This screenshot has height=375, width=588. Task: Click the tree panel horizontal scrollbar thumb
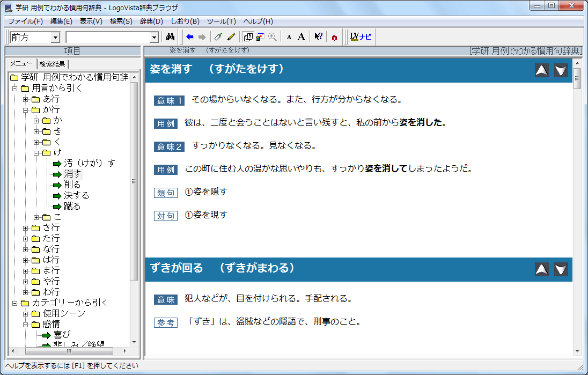pos(69,351)
